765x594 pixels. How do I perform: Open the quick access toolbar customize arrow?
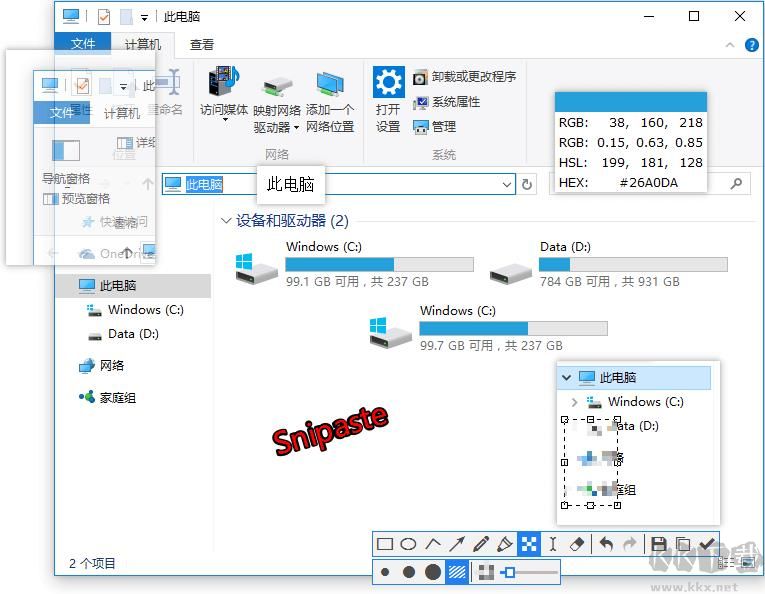click(144, 18)
